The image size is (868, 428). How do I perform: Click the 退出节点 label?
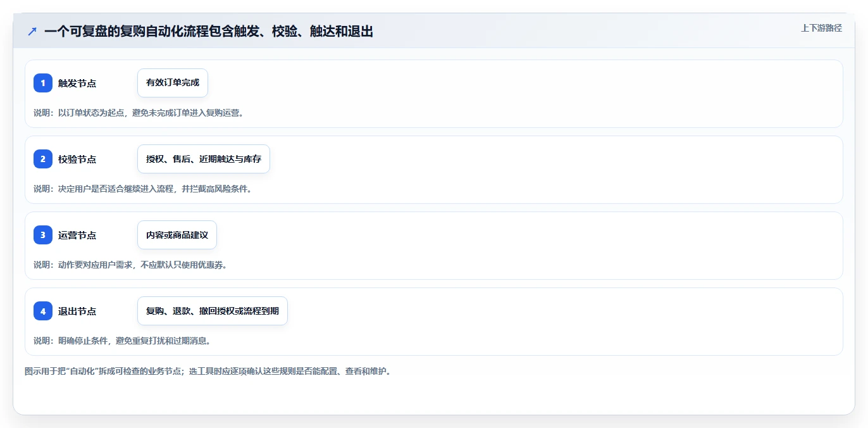77,311
